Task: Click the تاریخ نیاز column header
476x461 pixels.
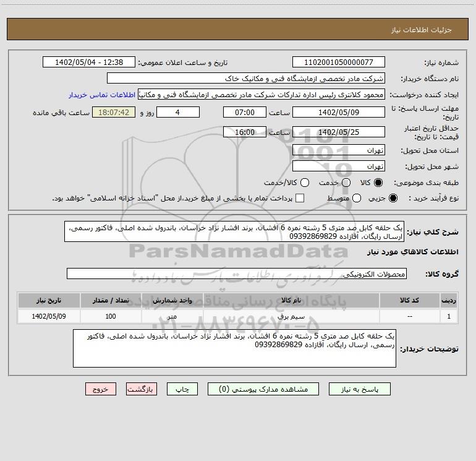Action: [49, 301]
